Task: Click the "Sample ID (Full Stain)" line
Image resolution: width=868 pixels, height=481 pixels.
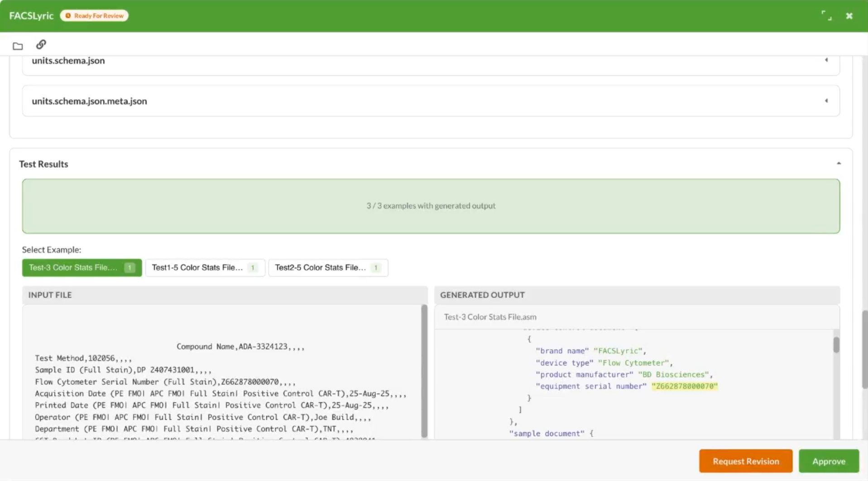Action: [x=123, y=370]
